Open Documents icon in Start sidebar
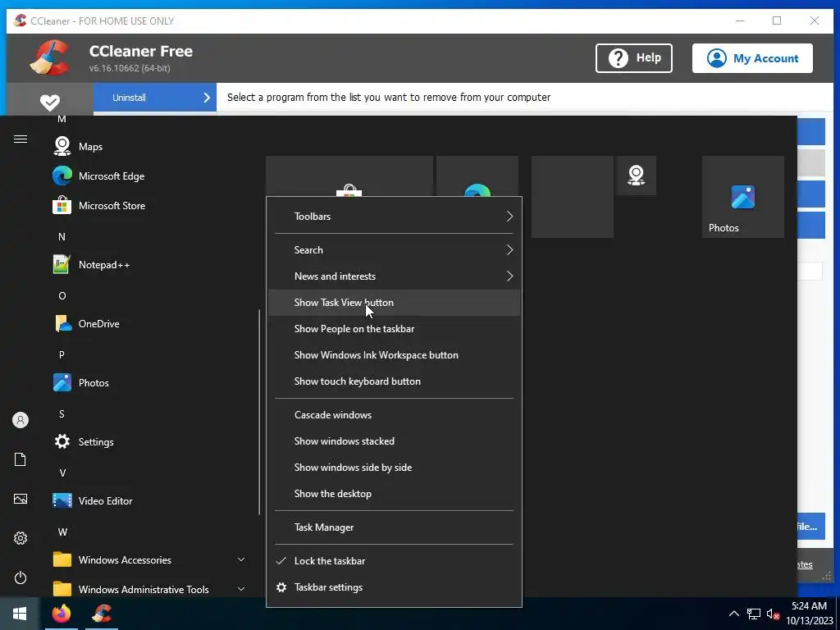This screenshot has height=630, width=840. click(21, 459)
